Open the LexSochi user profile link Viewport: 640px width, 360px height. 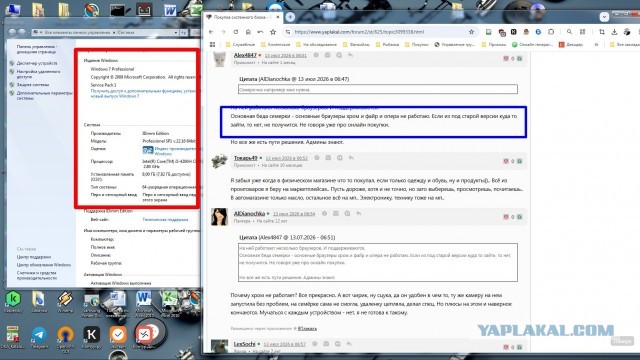pyautogui.click(x=244, y=344)
